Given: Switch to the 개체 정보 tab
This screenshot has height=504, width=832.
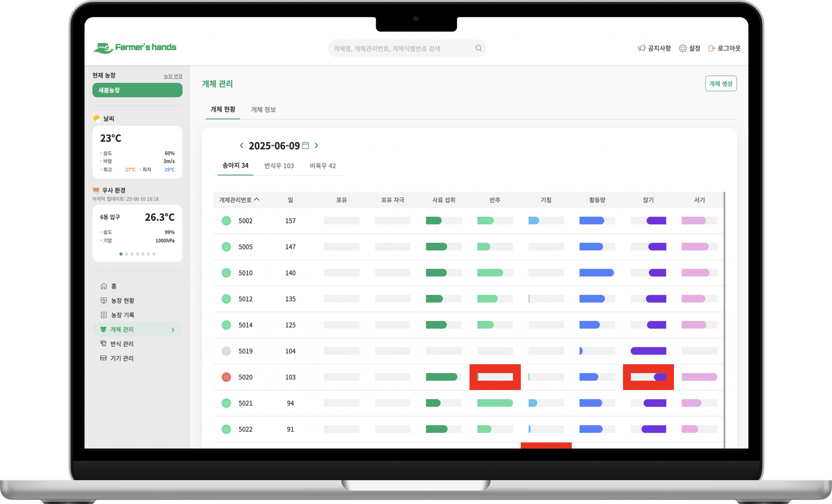Looking at the screenshot, I should tap(263, 110).
